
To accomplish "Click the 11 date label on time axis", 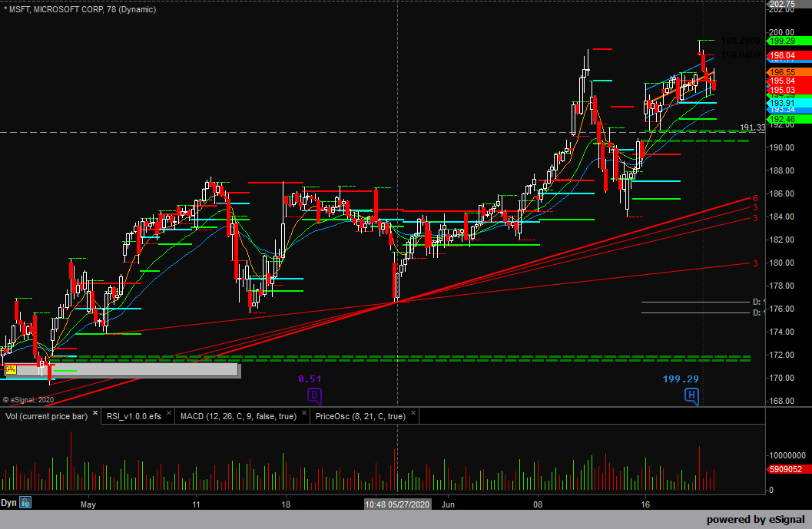I will (196, 504).
